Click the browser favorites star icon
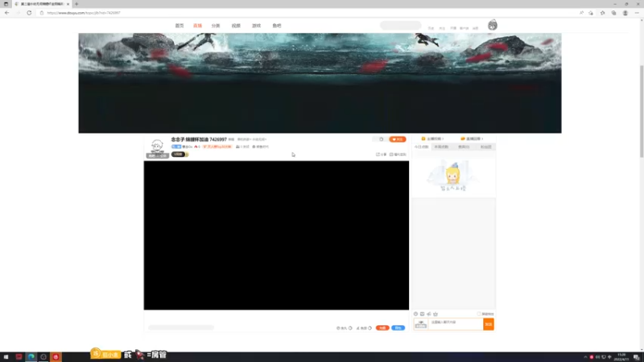The image size is (644, 362). [x=602, y=13]
